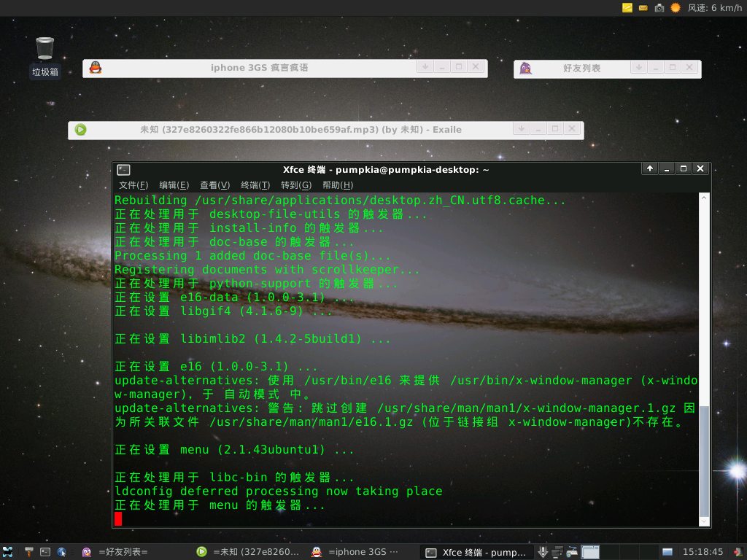
Task: Open the 查看(V) menu in terminal
Action: click(x=215, y=185)
